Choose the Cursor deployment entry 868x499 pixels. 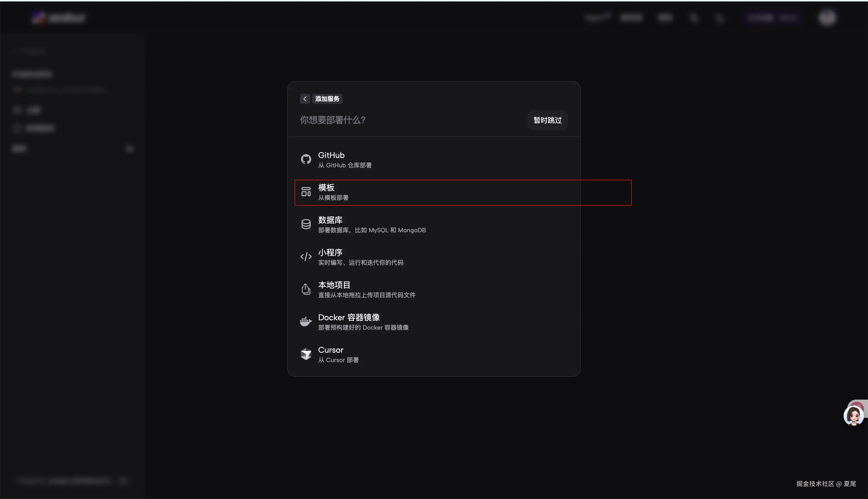tap(331, 350)
